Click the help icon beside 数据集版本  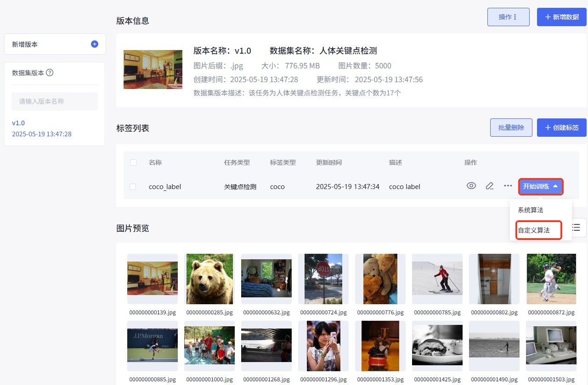pyautogui.click(x=50, y=73)
